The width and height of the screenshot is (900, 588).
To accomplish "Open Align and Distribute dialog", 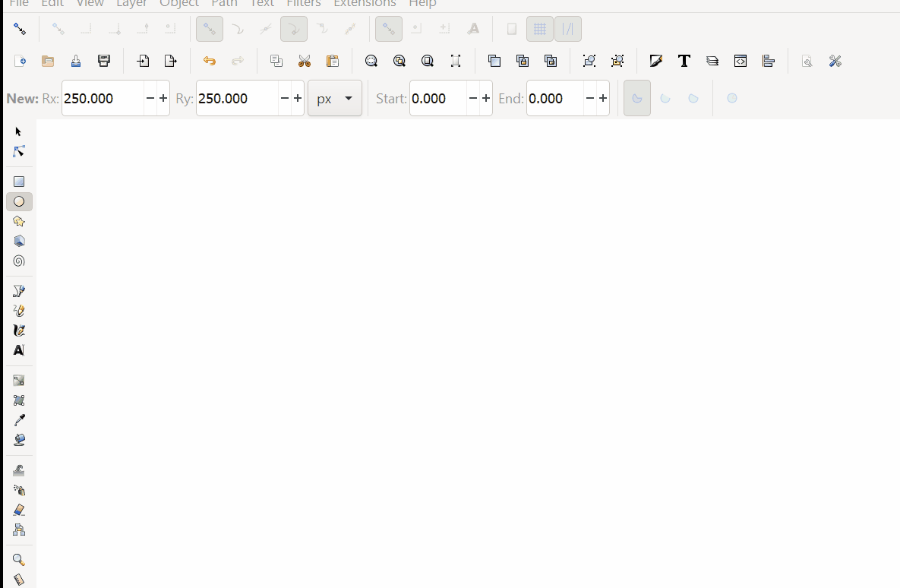I will click(769, 61).
